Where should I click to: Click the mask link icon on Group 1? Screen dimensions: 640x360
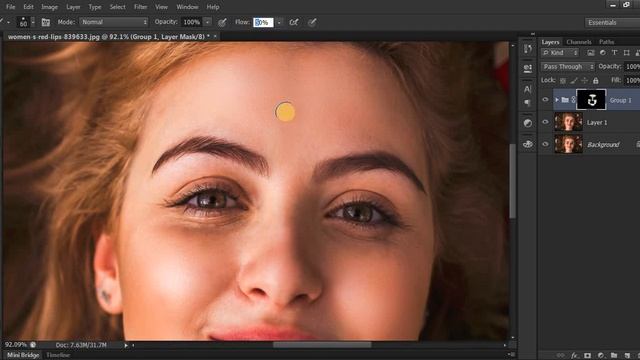click(x=573, y=100)
